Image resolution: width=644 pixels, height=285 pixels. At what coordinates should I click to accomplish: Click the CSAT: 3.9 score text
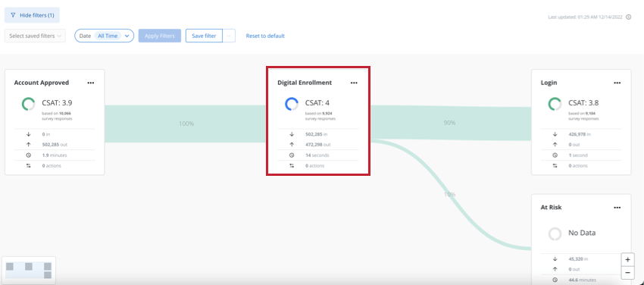[57, 102]
